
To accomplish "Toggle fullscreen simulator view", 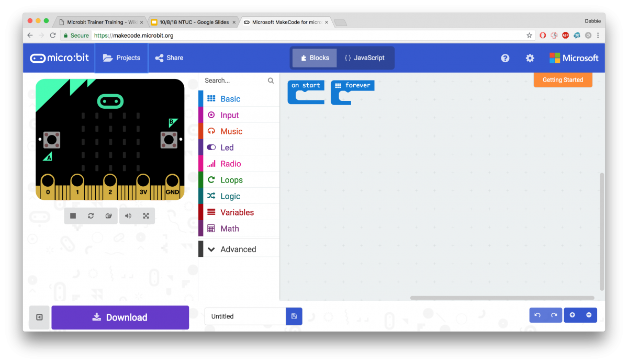I will click(x=146, y=215).
